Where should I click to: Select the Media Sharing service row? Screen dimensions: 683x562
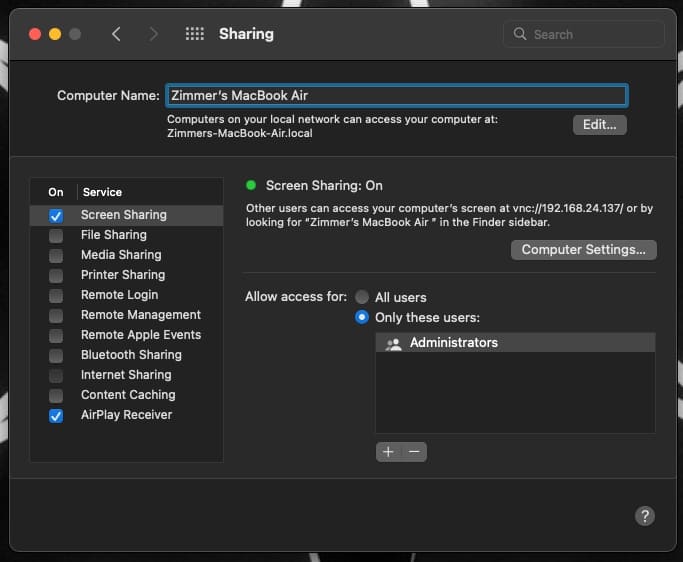[126, 255]
